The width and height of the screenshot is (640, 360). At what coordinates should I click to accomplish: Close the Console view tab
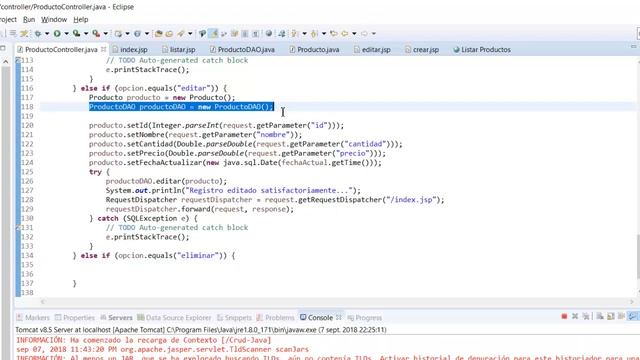point(339,317)
